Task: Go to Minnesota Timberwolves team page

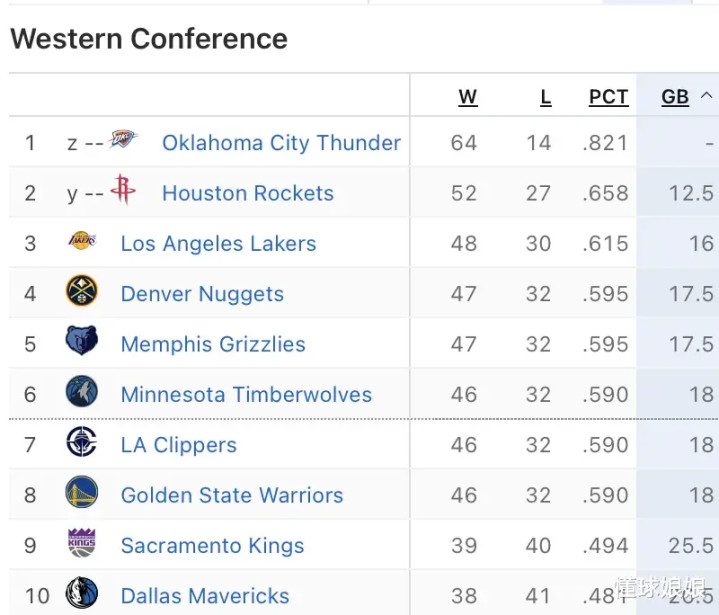Action: click(x=246, y=394)
